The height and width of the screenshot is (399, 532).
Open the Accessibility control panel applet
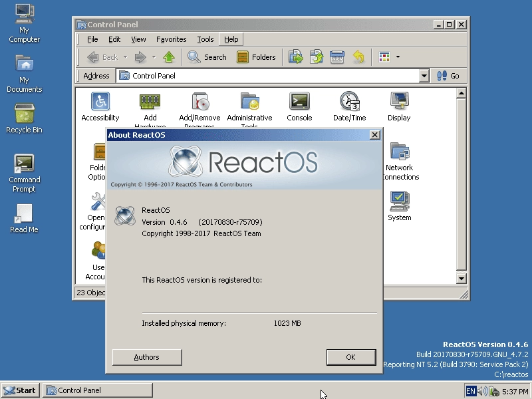tap(100, 106)
